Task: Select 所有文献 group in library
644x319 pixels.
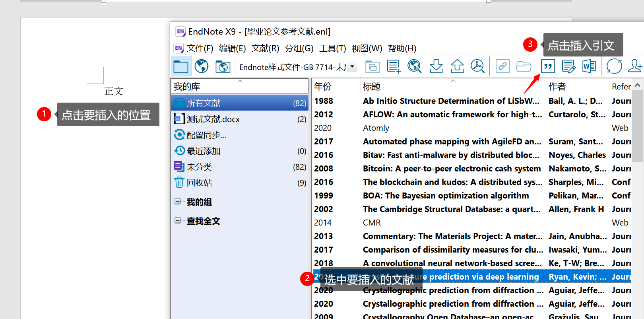Action: coord(240,103)
